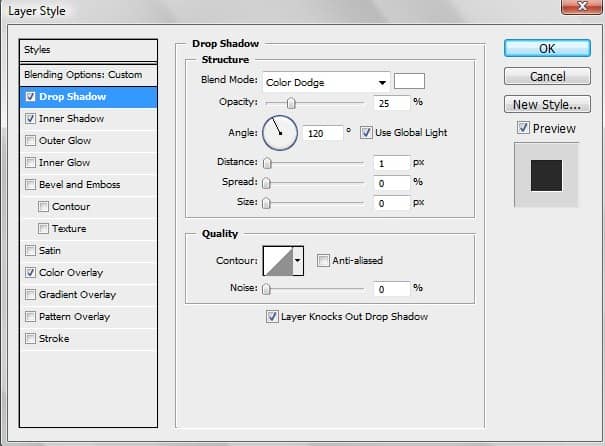The width and height of the screenshot is (605, 446).
Task: Click the Spread slider handle
Action: 266,183
